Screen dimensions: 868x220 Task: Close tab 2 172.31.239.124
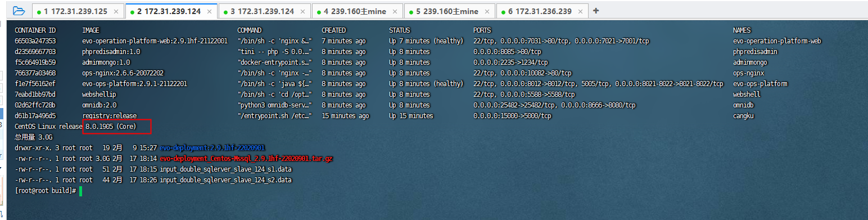[x=209, y=11]
